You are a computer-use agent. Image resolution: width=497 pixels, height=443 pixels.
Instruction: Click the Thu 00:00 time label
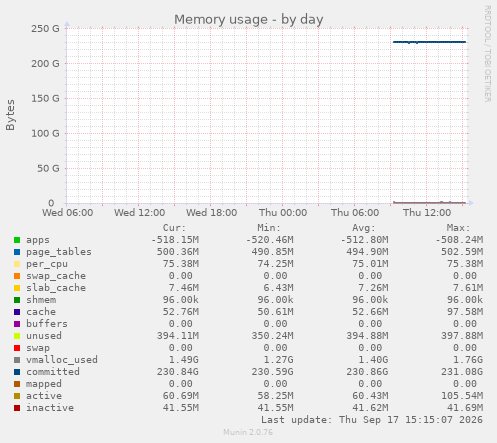[x=283, y=213]
